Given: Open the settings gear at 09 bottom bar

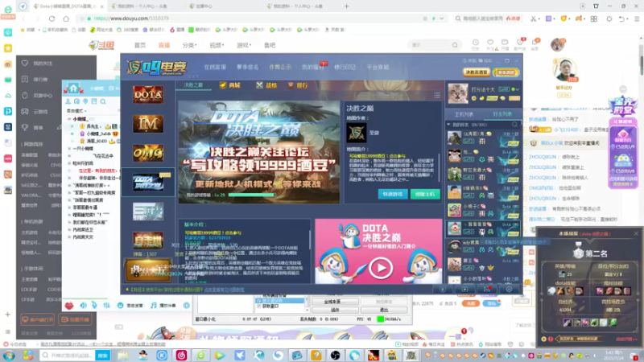Looking at the screenshot, I should click(509, 290).
